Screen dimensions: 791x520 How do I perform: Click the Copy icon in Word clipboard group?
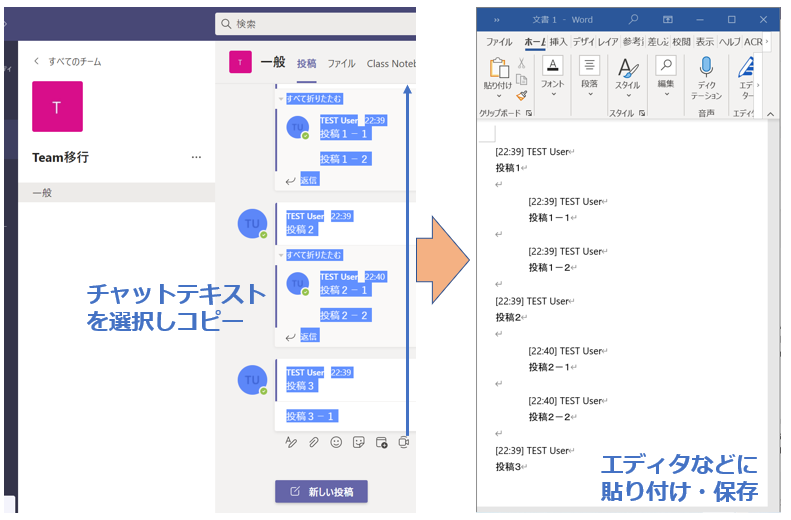[x=521, y=79]
